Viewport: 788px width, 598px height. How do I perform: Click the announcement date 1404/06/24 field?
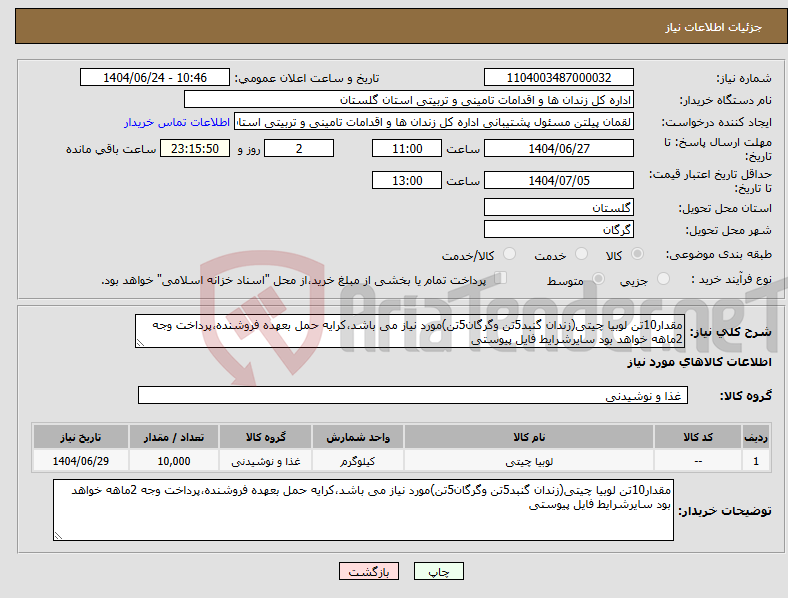coord(155,77)
